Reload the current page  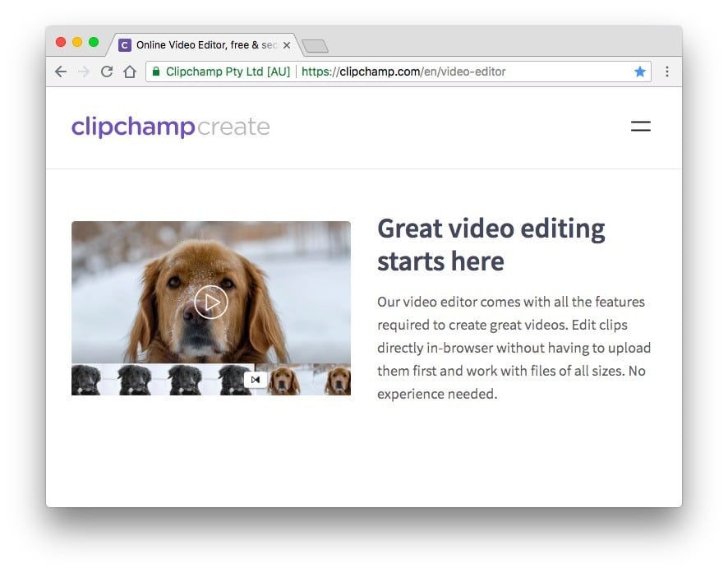[106, 72]
